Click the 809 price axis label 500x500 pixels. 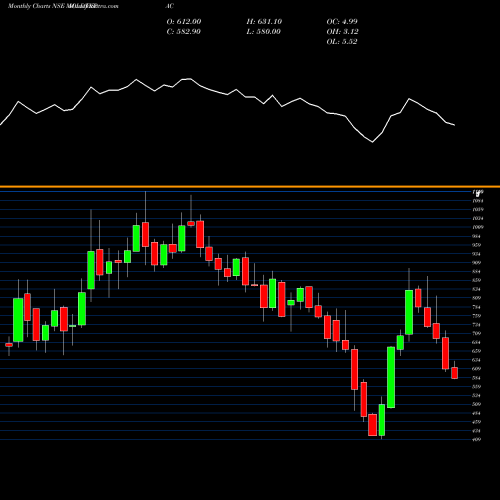click(477, 298)
